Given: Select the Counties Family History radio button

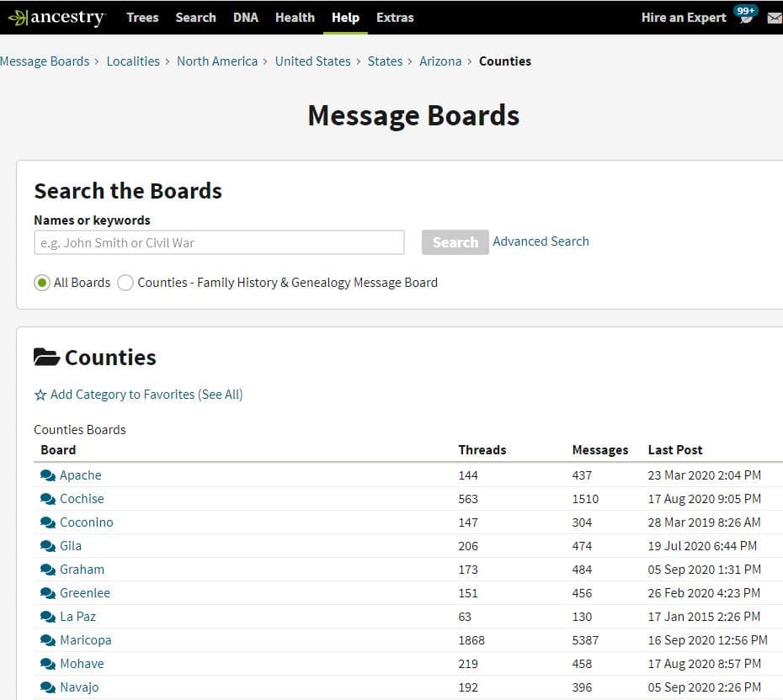Looking at the screenshot, I should tap(125, 283).
